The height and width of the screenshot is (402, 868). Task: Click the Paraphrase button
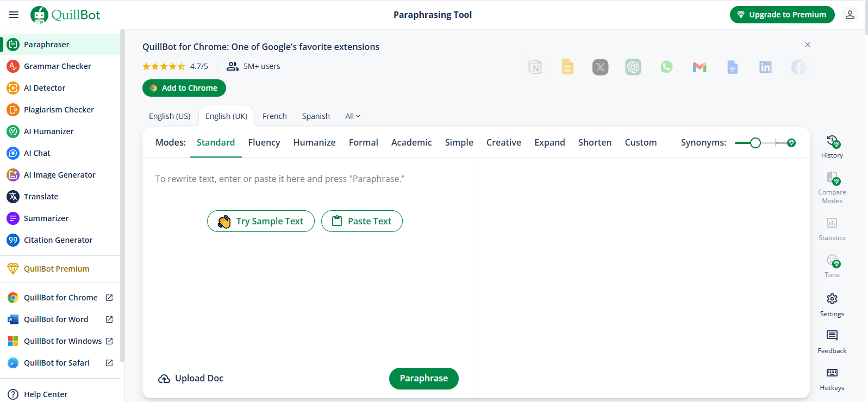(x=424, y=379)
